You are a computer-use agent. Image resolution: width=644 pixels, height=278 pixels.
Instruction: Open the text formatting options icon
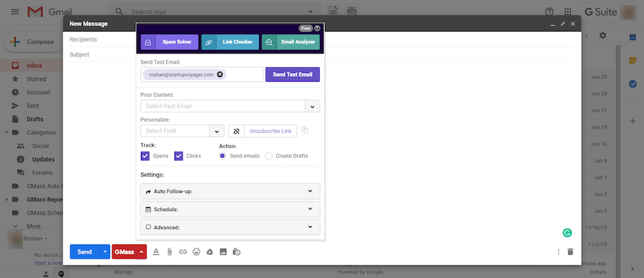[x=156, y=252]
